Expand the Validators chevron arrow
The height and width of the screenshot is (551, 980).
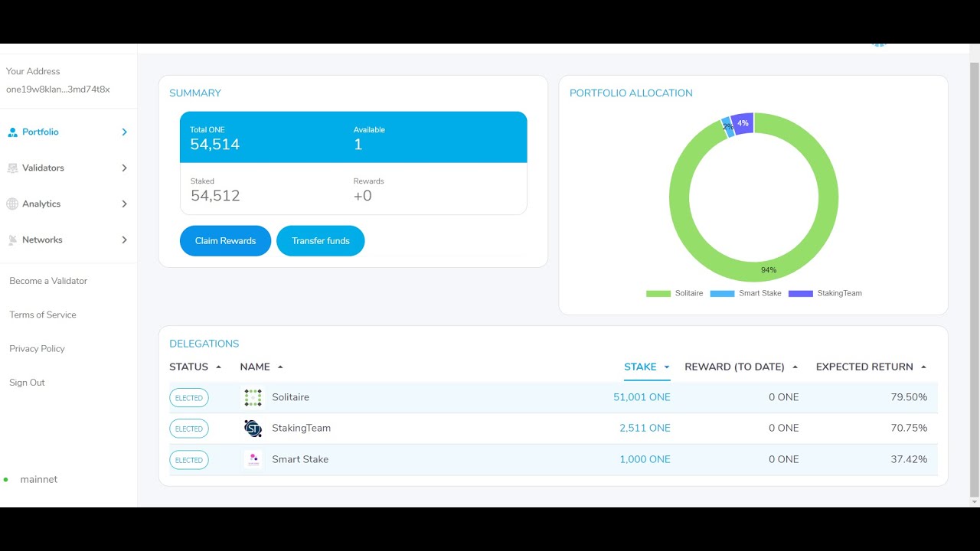124,168
